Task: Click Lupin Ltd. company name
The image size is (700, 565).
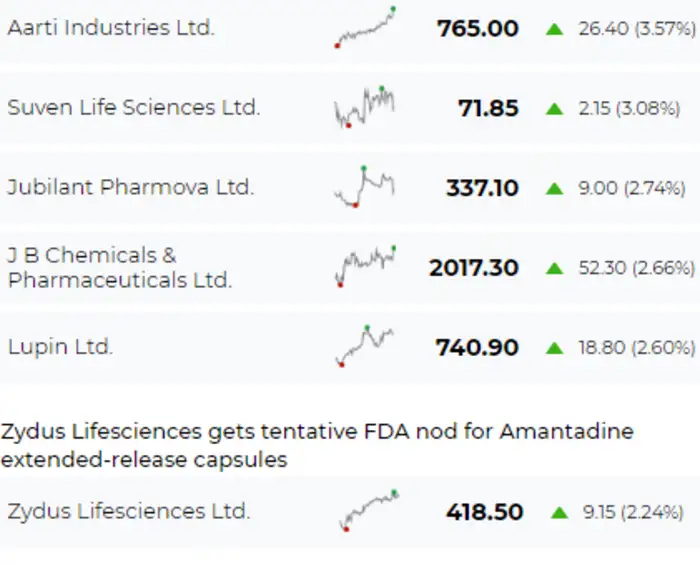Action: pyautogui.click(x=60, y=347)
